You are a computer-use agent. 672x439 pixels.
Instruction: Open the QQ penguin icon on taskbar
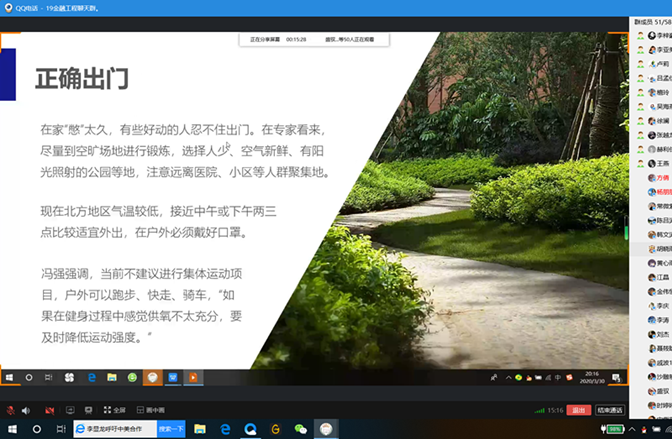326,429
